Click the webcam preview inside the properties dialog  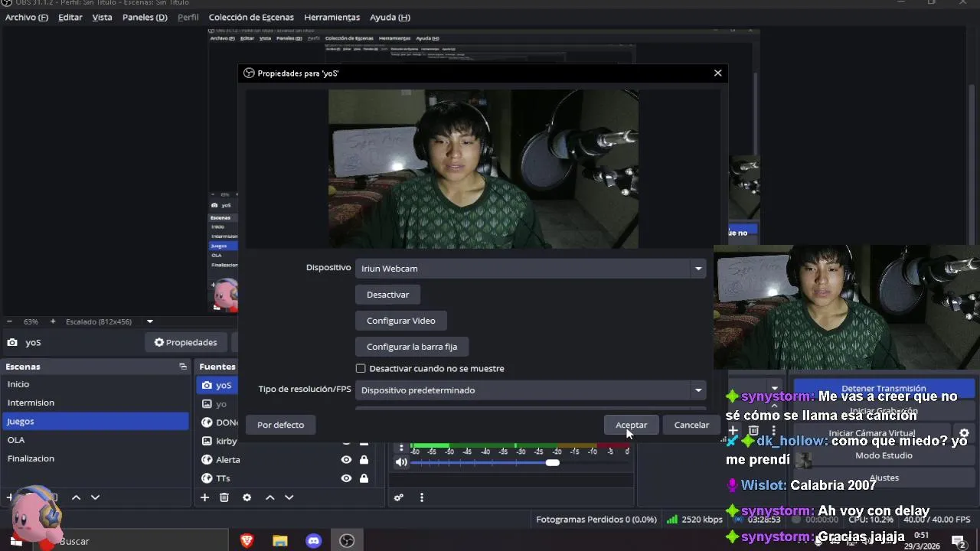483,168
